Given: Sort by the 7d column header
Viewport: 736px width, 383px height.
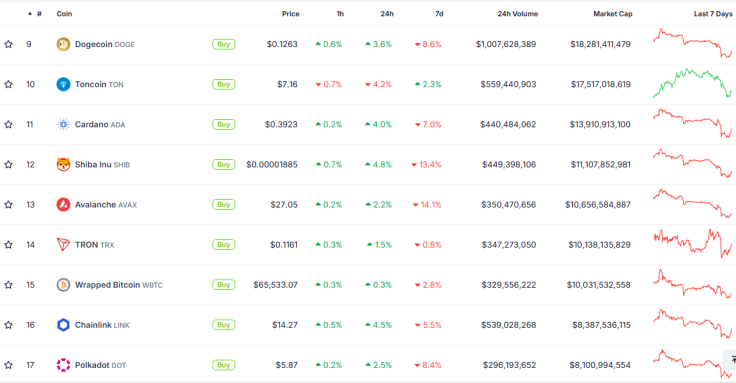Looking at the screenshot, I should point(439,14).
